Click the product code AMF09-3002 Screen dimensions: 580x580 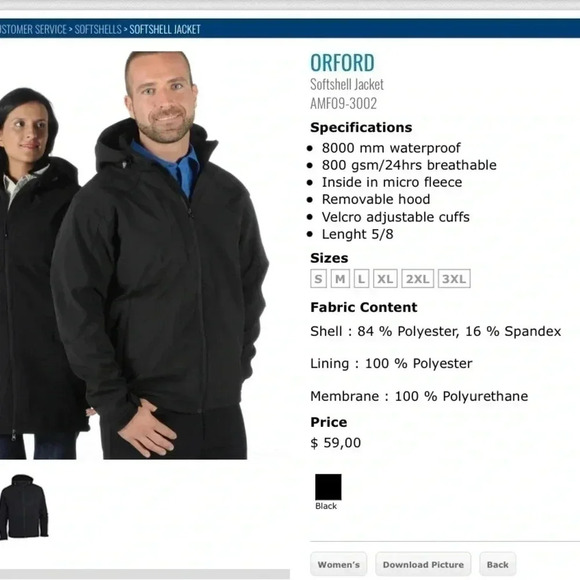(343, 104)
